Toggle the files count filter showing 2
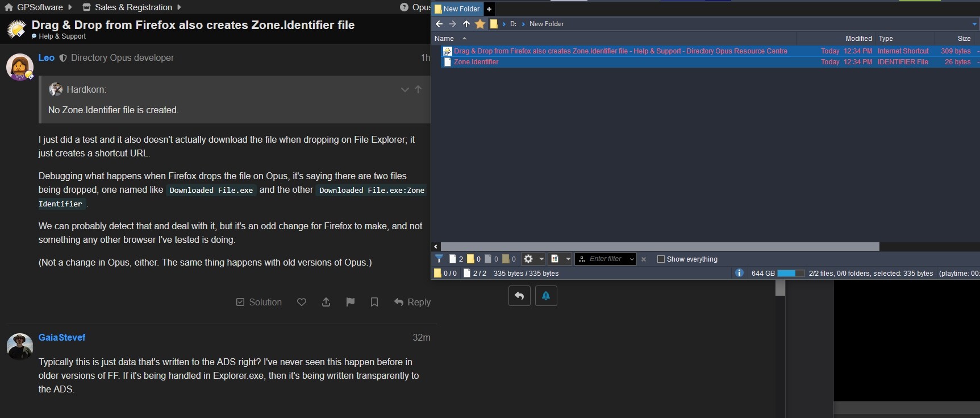Image resolution: width=980 pixels, height=418 pixels. pos(456,259)
